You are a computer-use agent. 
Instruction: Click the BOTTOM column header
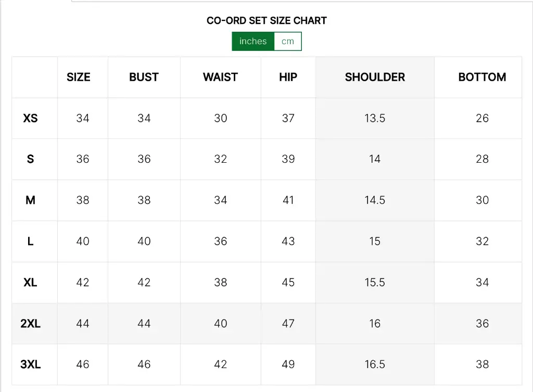tap(482, 77)
